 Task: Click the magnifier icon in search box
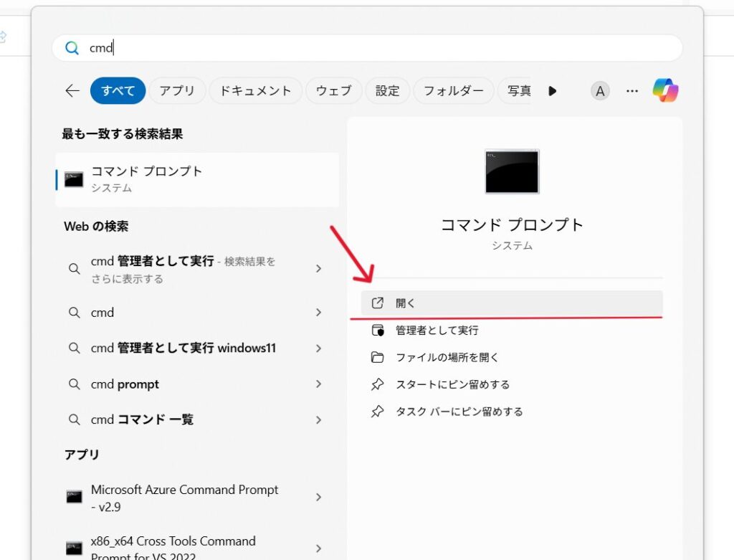(x=72, y=48)
